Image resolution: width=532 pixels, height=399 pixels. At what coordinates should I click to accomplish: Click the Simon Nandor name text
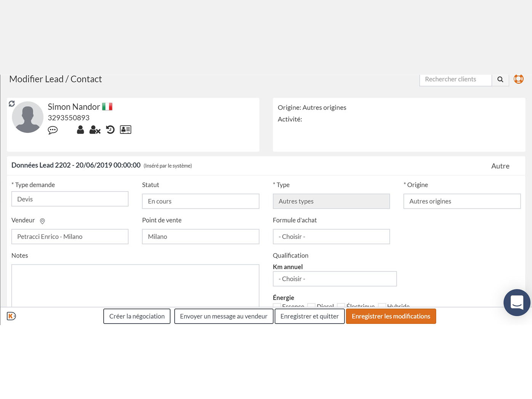tap(74, 107)
